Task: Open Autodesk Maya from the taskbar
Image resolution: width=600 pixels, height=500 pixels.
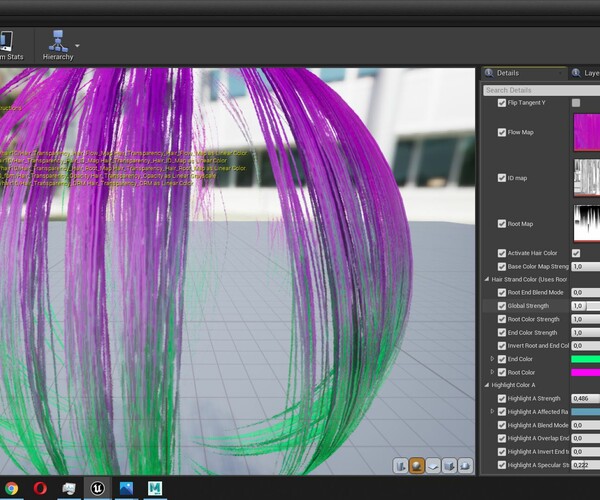Action: (x=155, y=489)
